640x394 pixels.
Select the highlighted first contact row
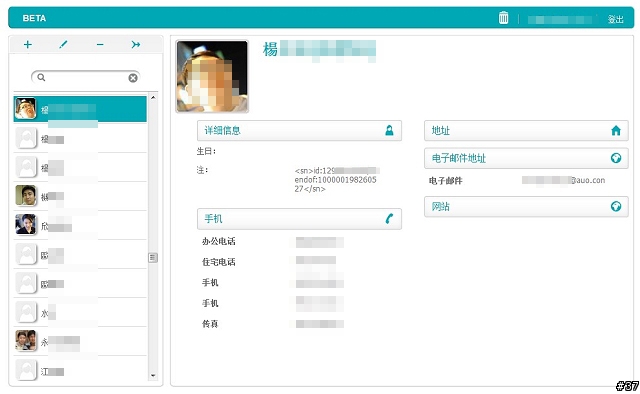pyautogui.click(x=80, y=109)
